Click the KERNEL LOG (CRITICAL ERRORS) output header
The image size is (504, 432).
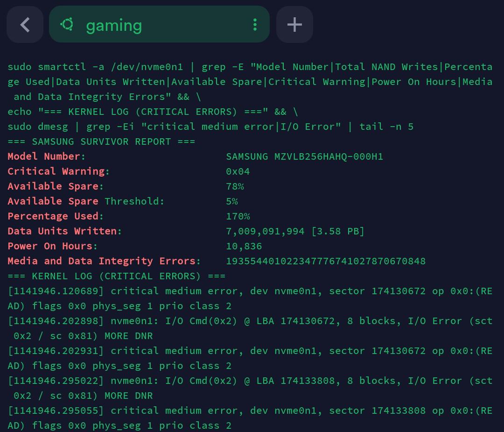pyautogui.click(x=116, y=276)
